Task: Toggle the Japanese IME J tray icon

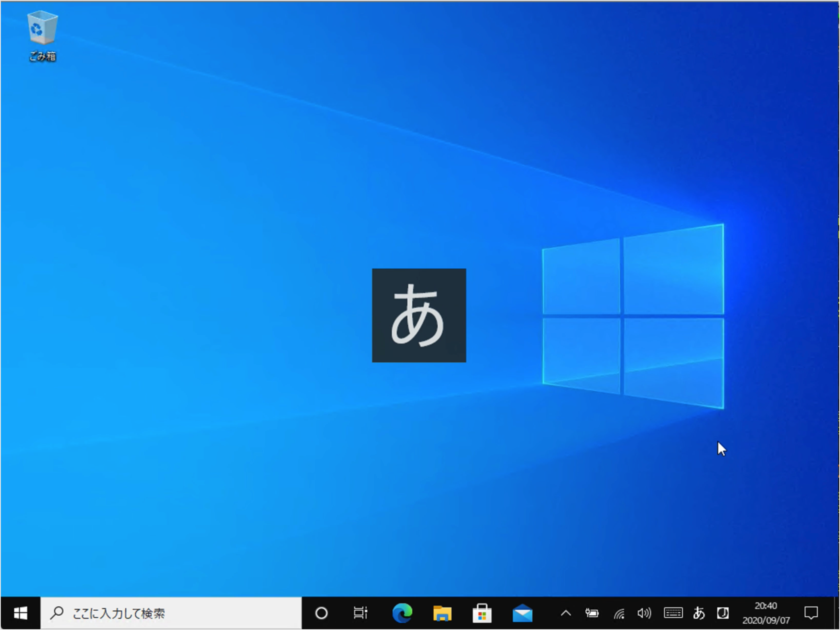Action: click(723, 613)
